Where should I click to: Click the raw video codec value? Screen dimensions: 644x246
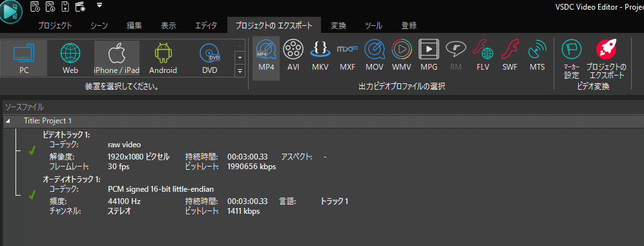coord(124,145)
